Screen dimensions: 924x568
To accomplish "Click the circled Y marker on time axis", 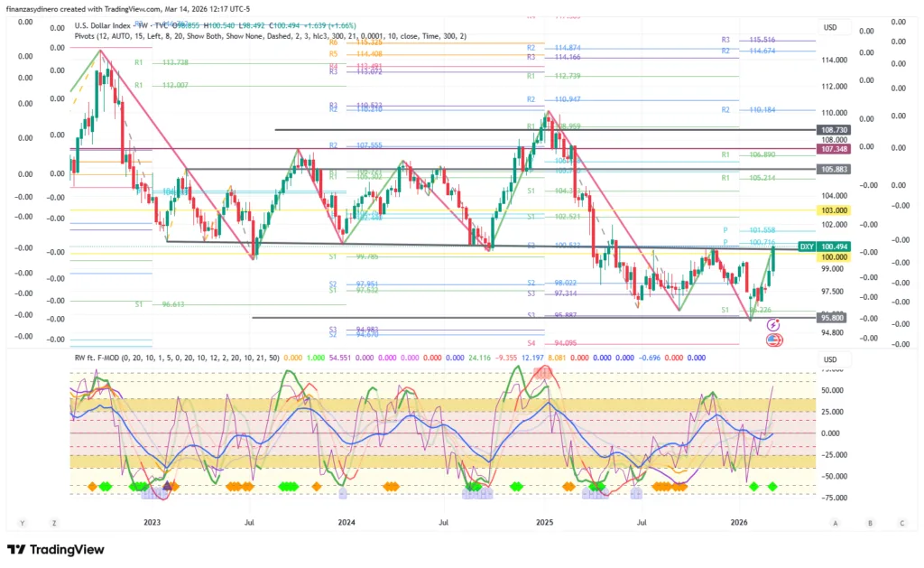I will (x=22, y=523).
